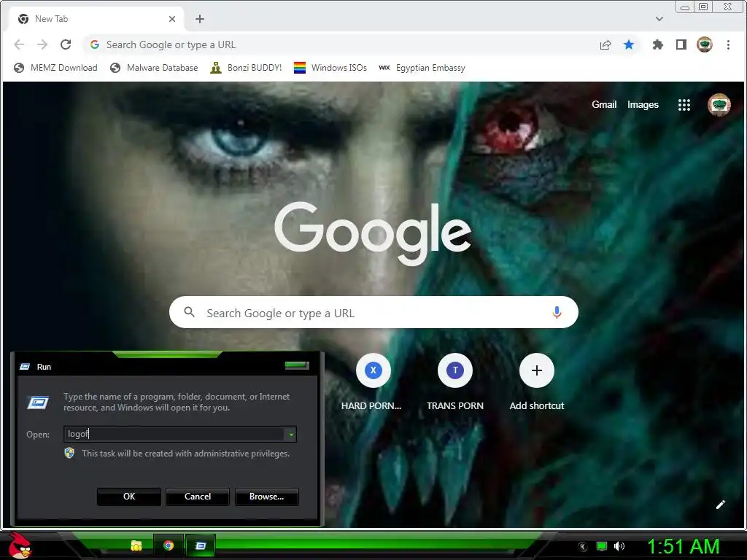Expand the Open combo box dropdown arrow
The width and height of the screenshot is (747, 560).
(x=290, y=434)
